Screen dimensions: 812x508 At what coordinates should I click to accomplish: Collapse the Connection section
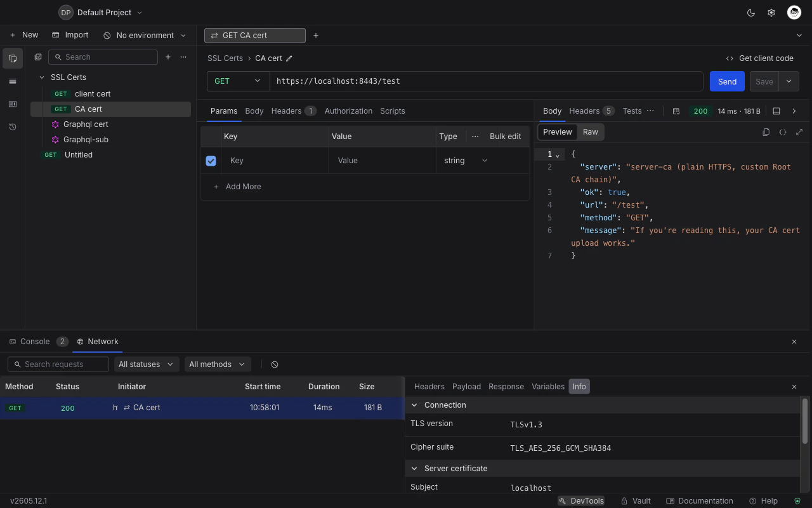coord(414,405)
